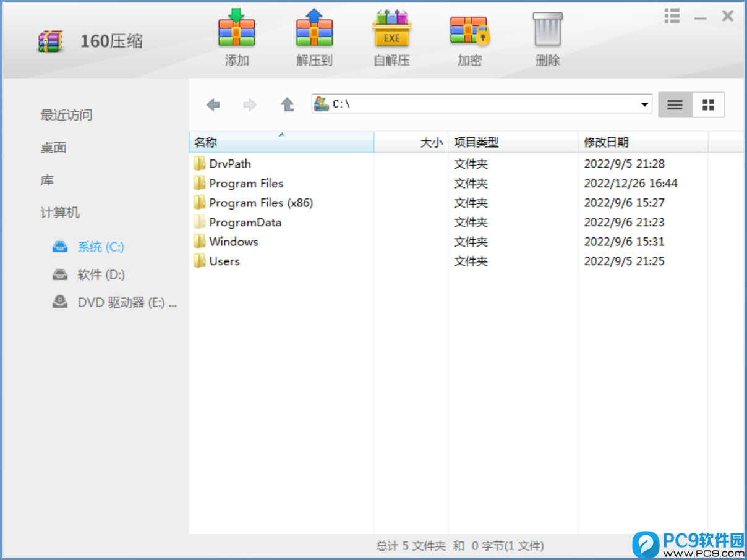Open the main menu list icon
The width and height of the screenshot is (747, 560).
pos(672,16)
